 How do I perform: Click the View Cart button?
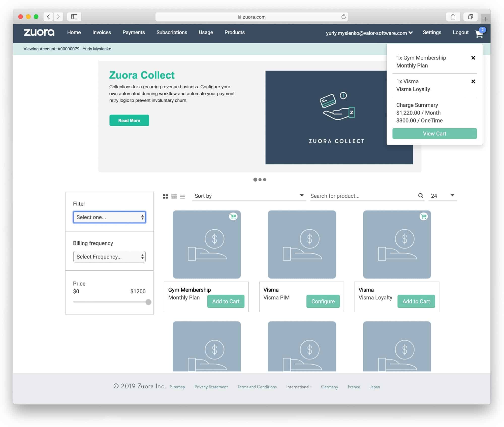tap(434, 133)
